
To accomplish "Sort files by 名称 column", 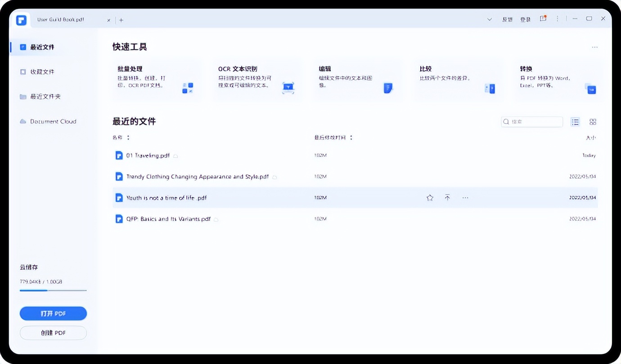I will 119,138.
